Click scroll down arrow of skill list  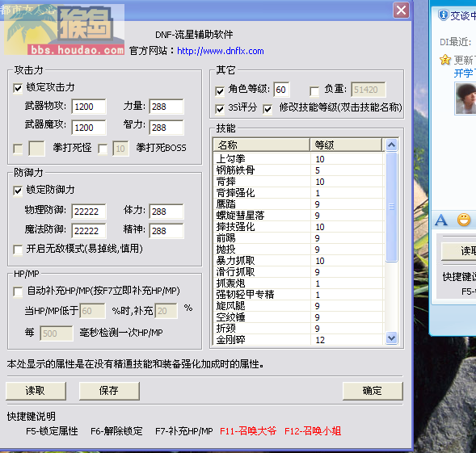coord(392,338)
